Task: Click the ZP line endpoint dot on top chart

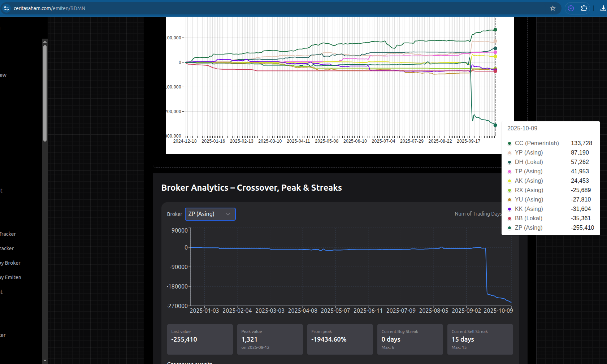Action: 495,125
